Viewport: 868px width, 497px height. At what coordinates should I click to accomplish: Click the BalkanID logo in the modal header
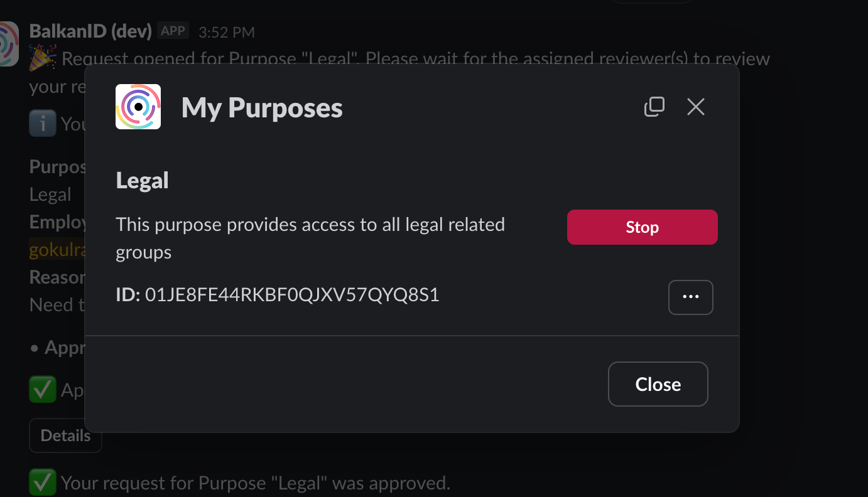(x=138, y=107)
